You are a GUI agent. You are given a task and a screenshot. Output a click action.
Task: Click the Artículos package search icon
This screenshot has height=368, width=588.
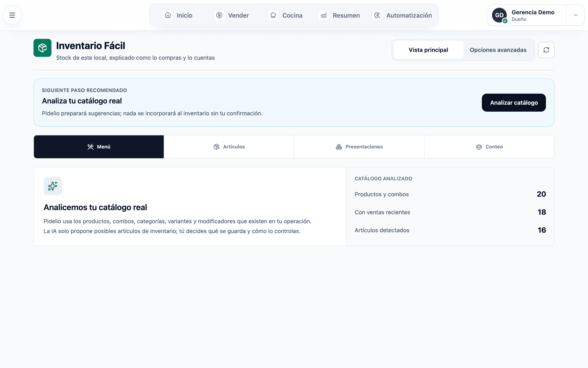click(x=216, y=147)
